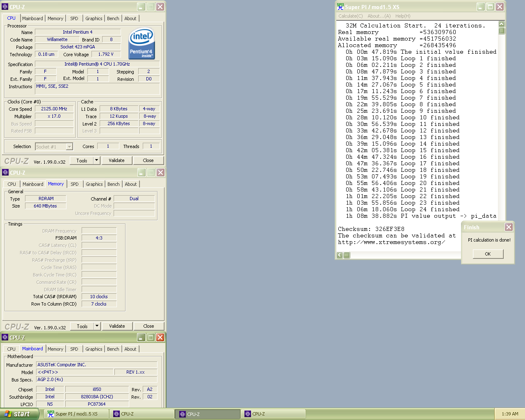Click the Core Speed value 2125.00 MHz

pyautogui.click(x=54, y=109)
